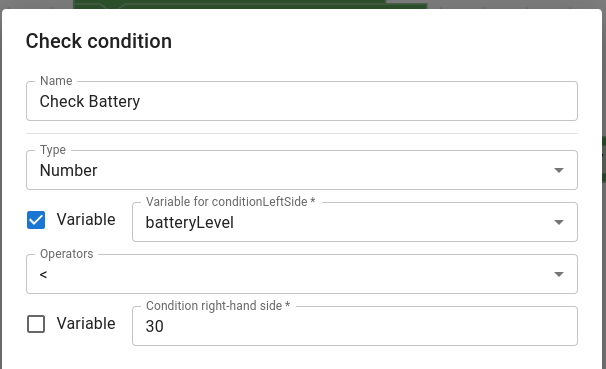Click the Type field label
This screenshot has width=606, height=369.
coord(53,150)
